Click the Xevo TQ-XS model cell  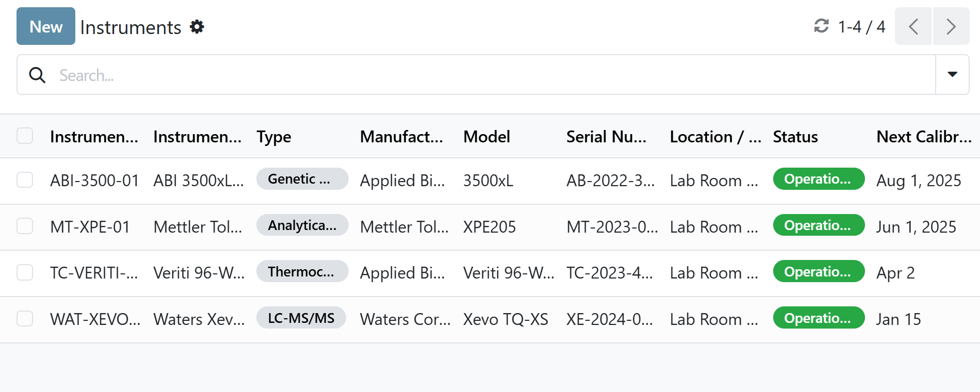[505, 319]
